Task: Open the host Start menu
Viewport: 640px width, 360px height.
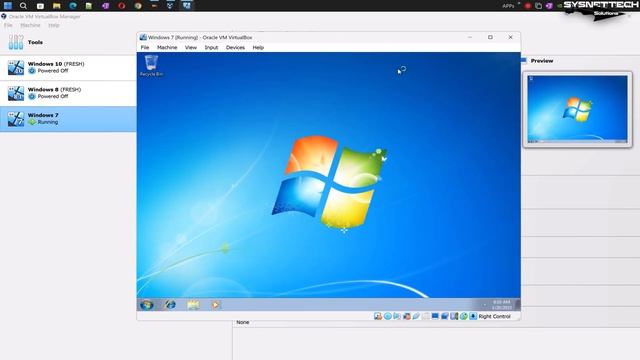Action: (8, 5)
